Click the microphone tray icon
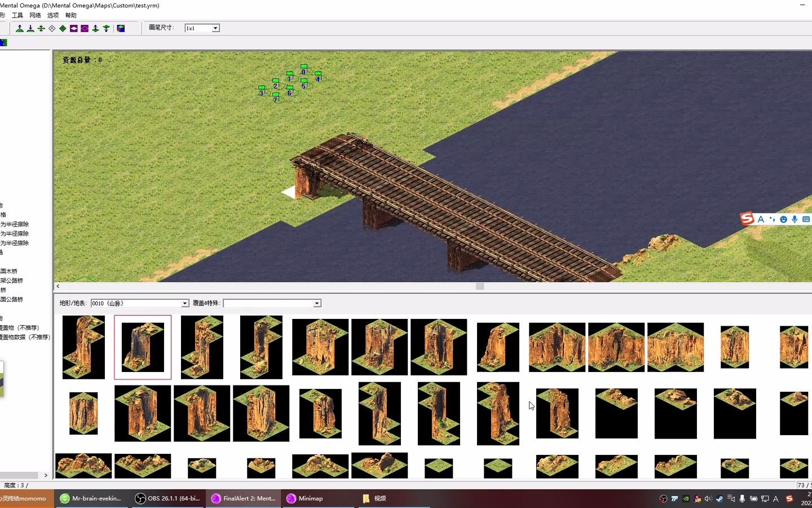The image size is (812, 508). [x=742, y=499]
